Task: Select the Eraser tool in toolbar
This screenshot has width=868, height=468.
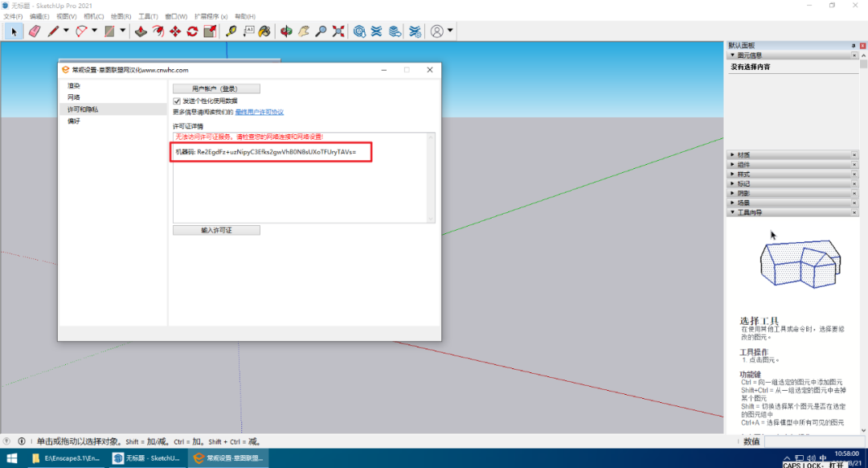Action: coord(34,31)
